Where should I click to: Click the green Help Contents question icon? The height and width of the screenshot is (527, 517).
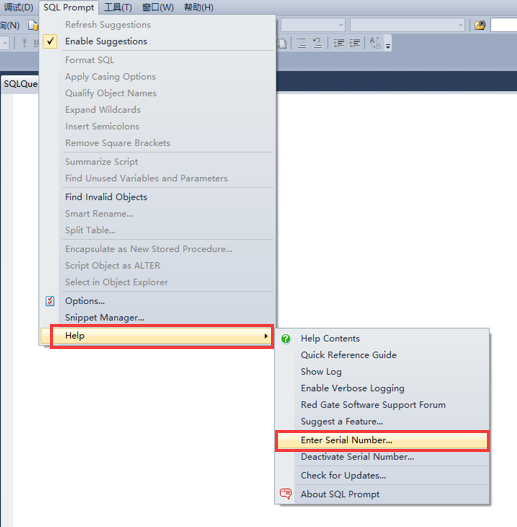(x=286, y=338)
